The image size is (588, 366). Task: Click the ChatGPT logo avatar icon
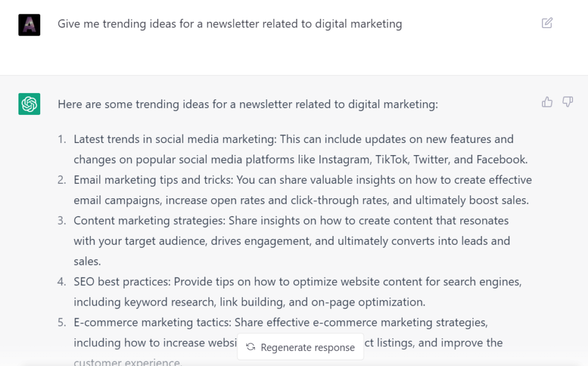click(x=29, y=104)
